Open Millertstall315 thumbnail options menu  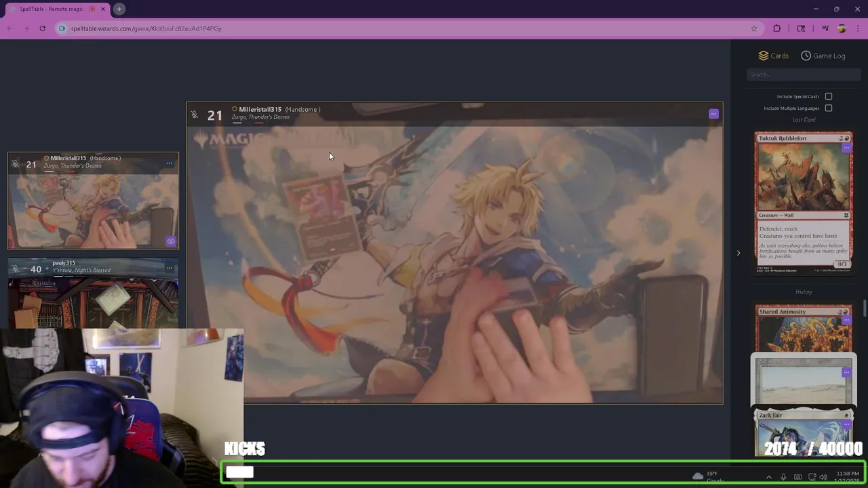(x=170, y=163)
